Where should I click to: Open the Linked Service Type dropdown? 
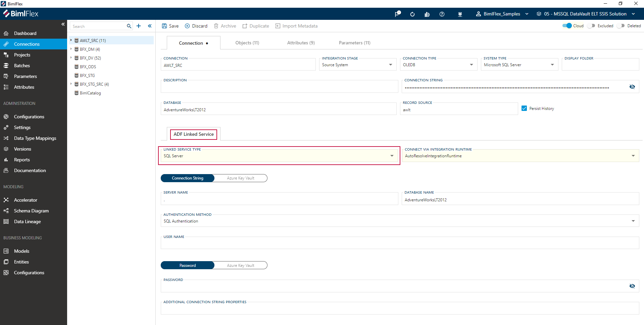pyautogui.click(x=391, y=156)
